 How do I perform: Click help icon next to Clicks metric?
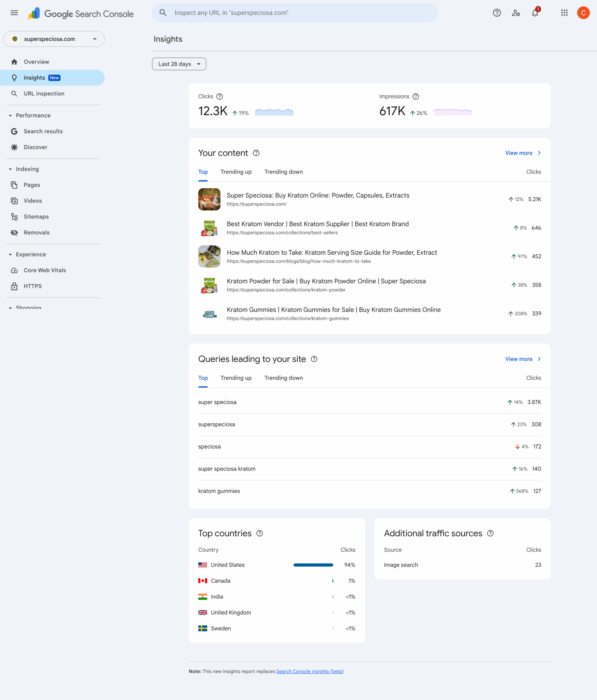pos(220,97)
